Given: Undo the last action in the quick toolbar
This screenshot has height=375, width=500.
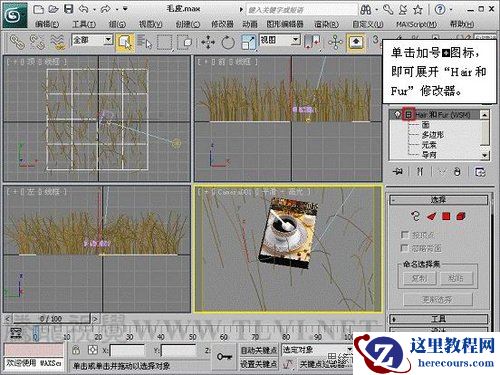Looking at the screenshot, I should point(83,9).
